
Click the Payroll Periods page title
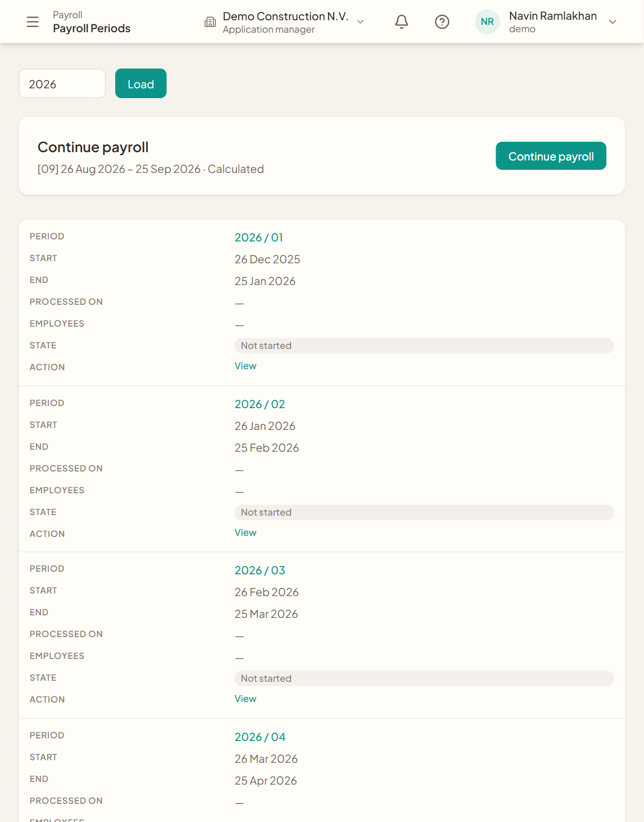coord(92,29)
